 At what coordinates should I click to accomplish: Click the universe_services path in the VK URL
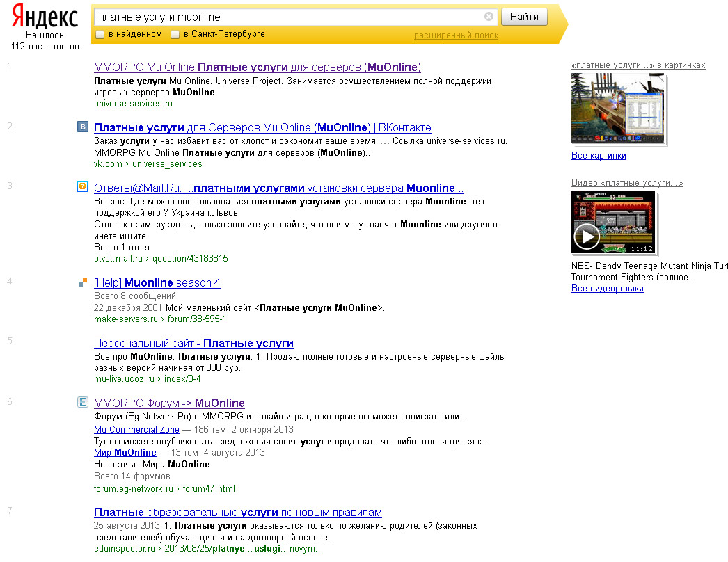(167, 164)
